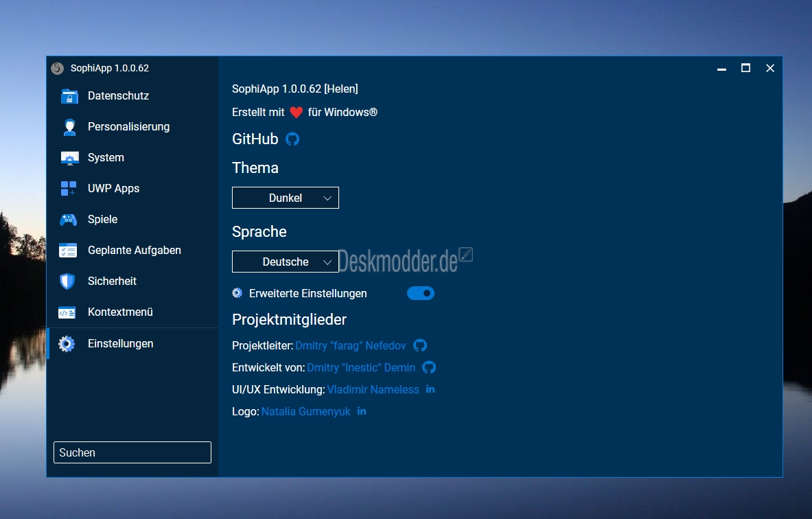The height and width of the screenshot is (519, 812).
Task: Click the Sicherheit shield icon
Action: [67, 281]
